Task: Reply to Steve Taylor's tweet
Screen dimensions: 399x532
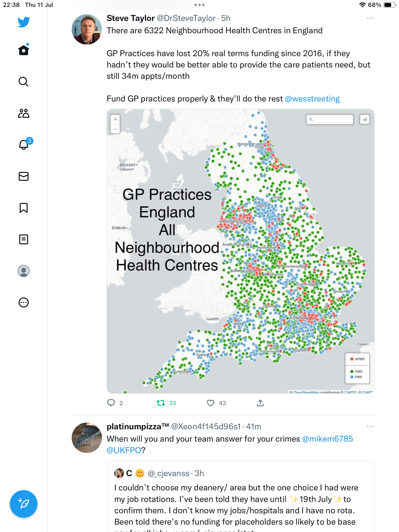Action: [111, 403]
